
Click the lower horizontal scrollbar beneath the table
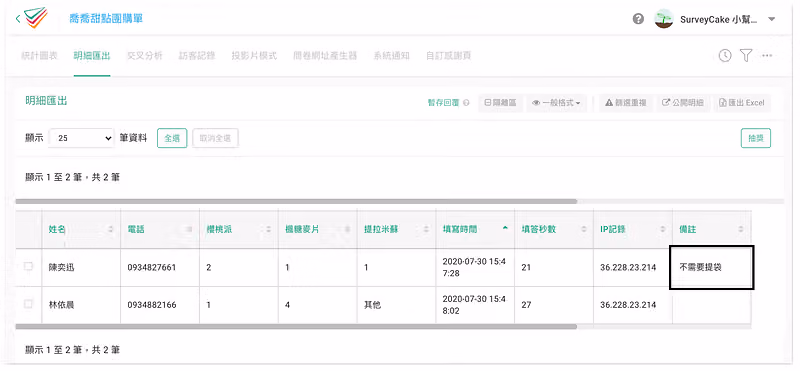pyautogui.click(x=296, y=326)
